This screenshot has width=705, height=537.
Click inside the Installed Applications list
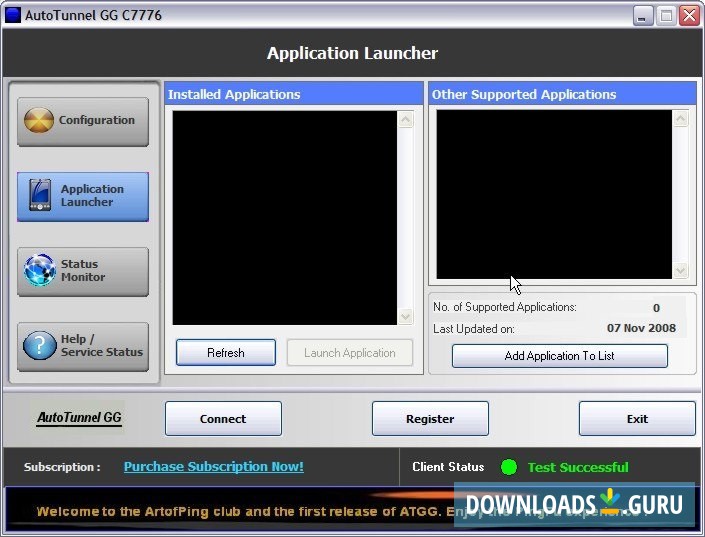coord(285,218)
